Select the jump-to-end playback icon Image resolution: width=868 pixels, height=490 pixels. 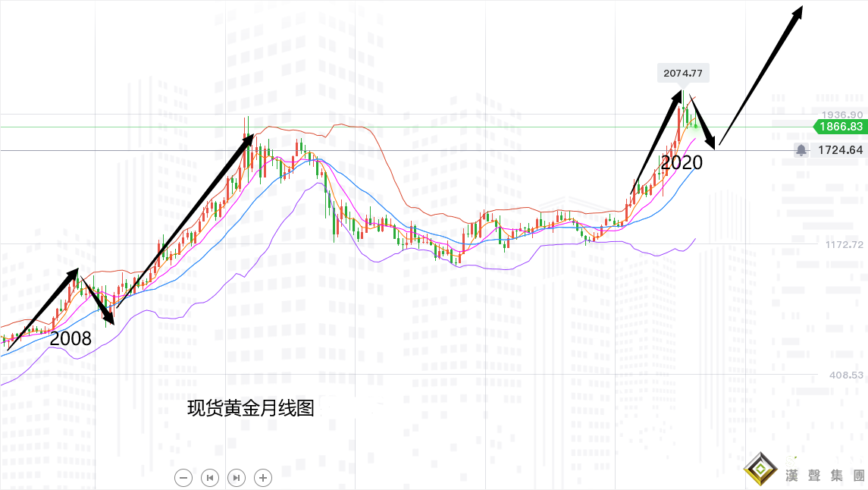click(x=237, y=478)
